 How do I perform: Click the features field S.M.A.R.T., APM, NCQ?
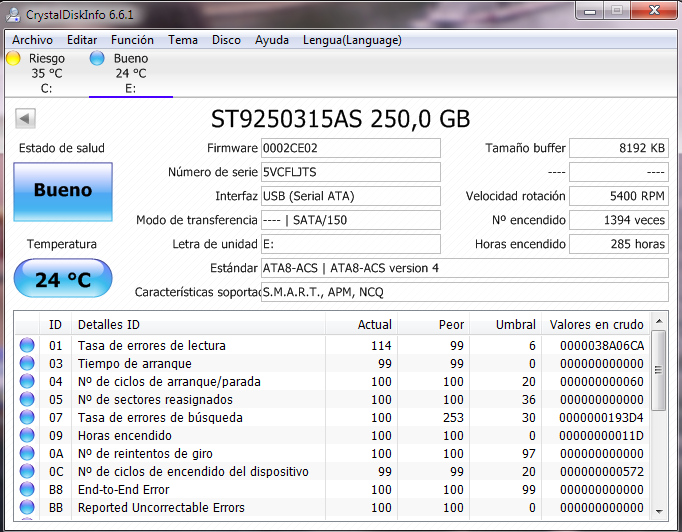tap(465, 292)
